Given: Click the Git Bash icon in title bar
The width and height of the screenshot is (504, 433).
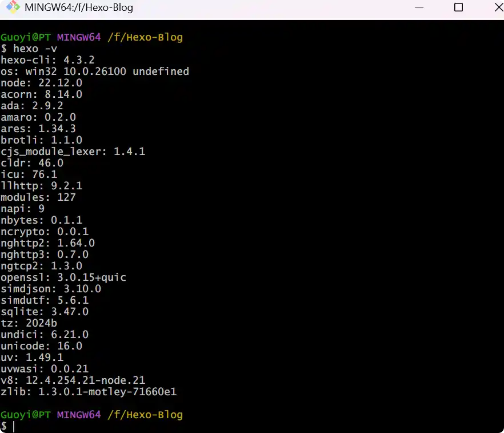Looking at the screenshot, I should click(13, 7).
